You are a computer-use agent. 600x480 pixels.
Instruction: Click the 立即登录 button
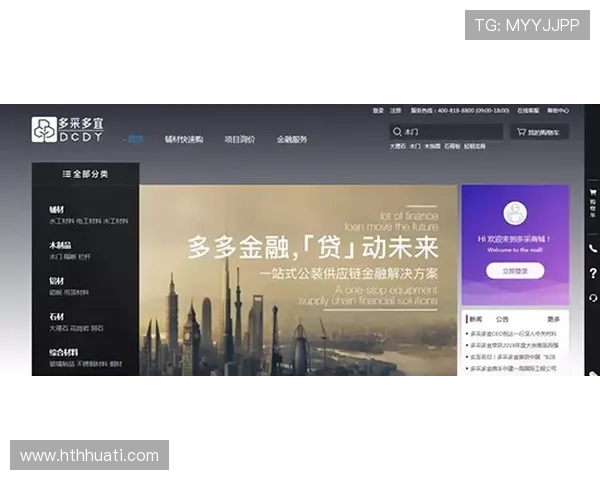(515, 271)
